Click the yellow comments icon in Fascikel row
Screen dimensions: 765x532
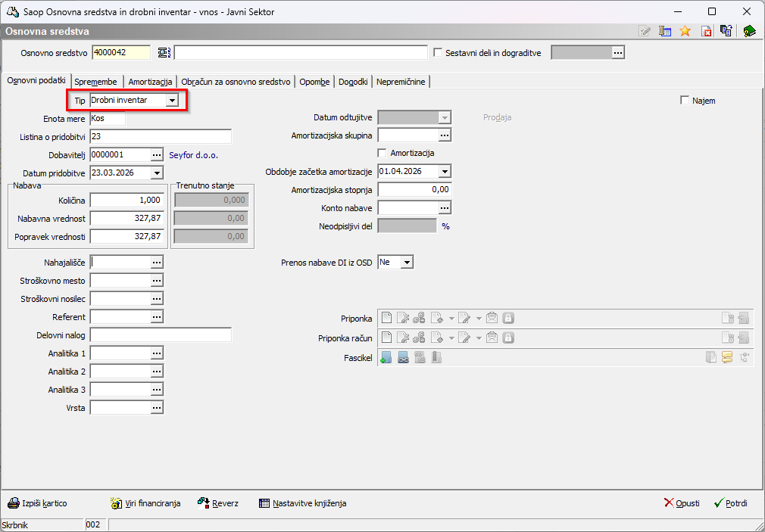click(727, 358)
